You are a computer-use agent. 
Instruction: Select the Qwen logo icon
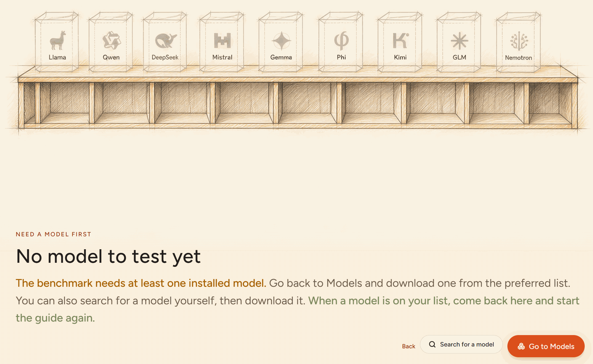click(111, 40)
